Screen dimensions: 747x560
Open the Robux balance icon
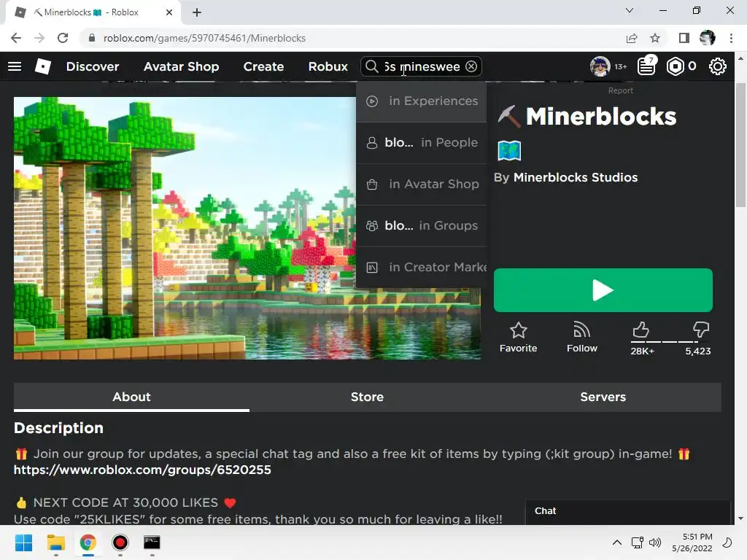pyautogui.click(x=675, y=66)
